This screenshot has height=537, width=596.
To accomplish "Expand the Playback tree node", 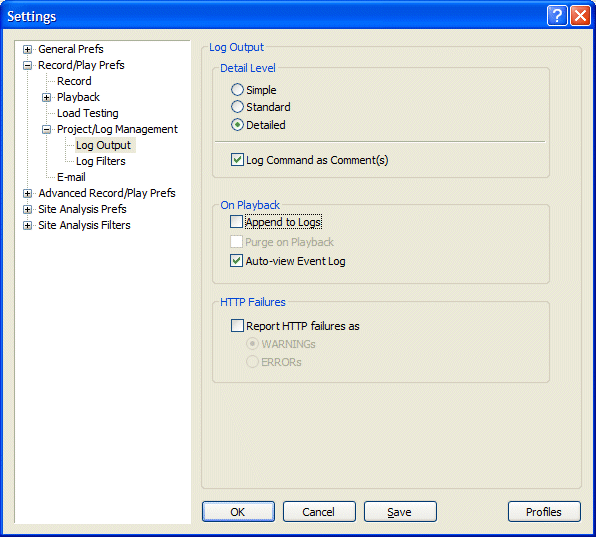I will coord(46,98).
